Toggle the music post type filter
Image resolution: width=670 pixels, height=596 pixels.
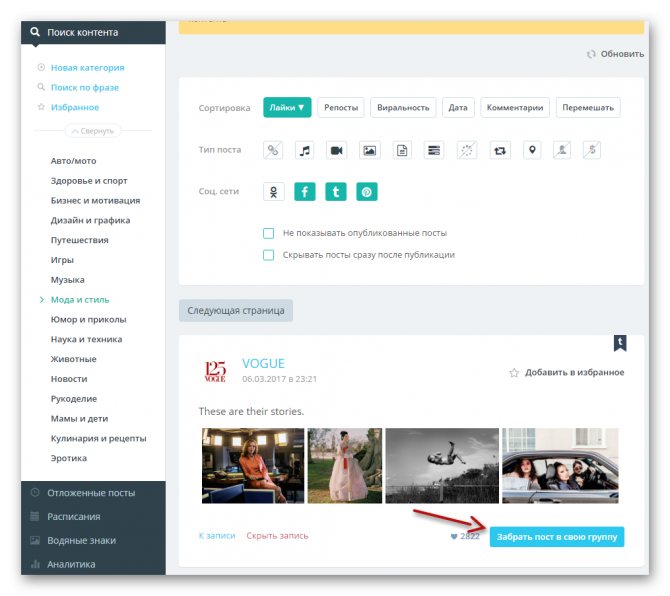click(x=305, y=150)
